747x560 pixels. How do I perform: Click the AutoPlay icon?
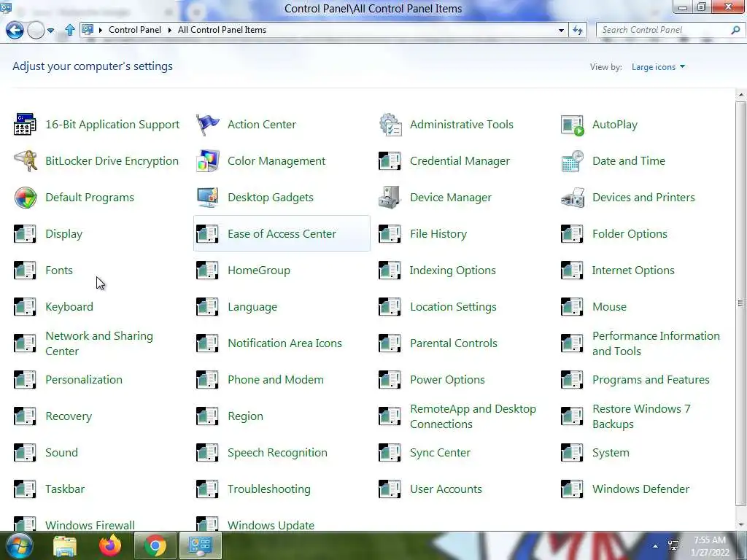(x=572, y=125)
